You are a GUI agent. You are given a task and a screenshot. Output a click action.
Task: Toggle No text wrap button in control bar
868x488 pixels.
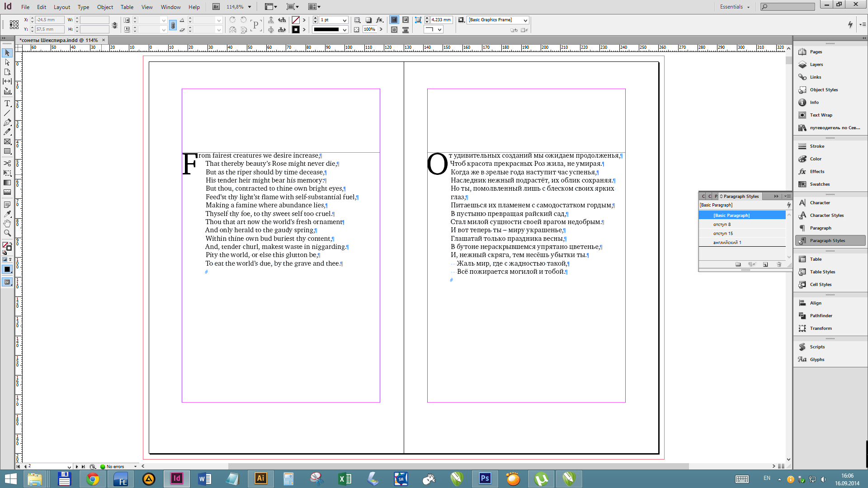coord(394,20)
